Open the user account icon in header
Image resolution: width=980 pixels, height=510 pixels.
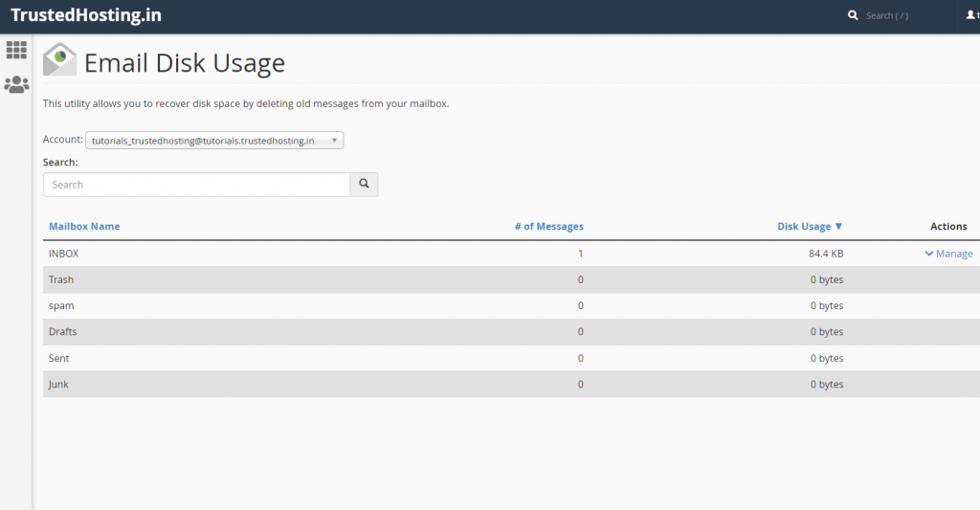[x=970, y=15]
